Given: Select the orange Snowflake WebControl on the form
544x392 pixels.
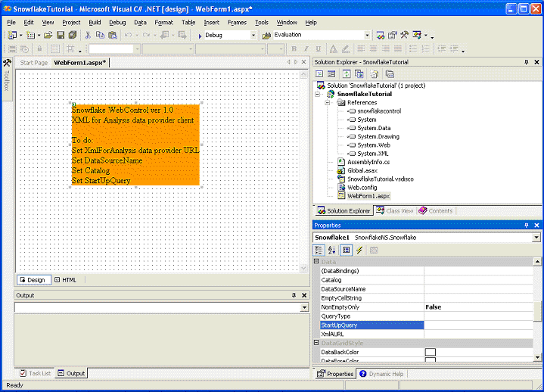Looking at the screenshot, I should click(x=135, y=145).
